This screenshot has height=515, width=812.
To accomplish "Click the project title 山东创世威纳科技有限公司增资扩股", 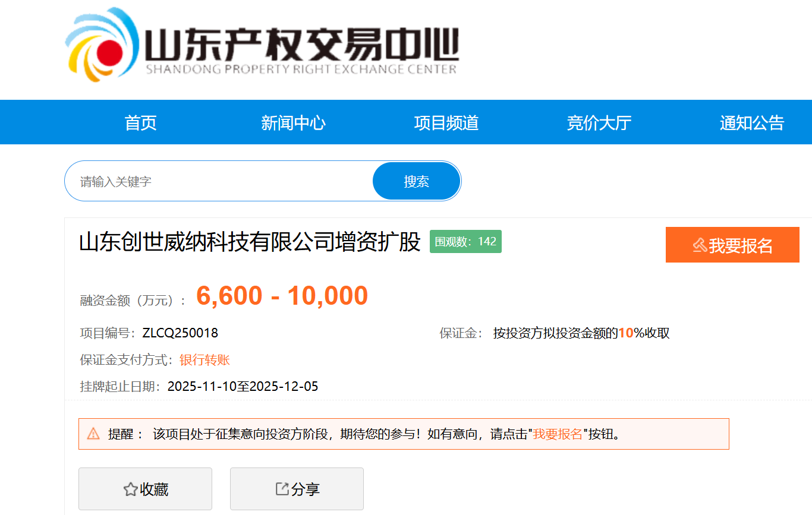I will tap(250, 242).
